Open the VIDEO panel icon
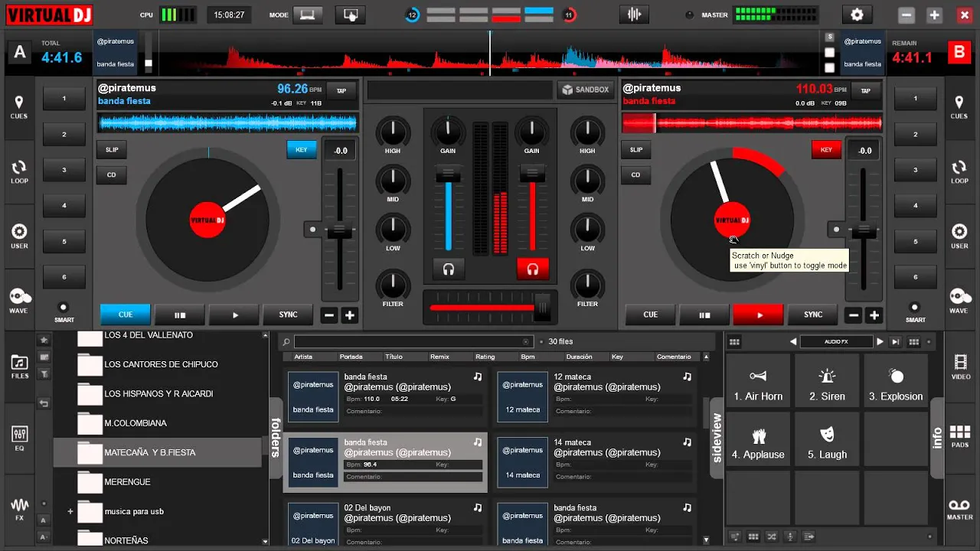The width and height of the screenshot is (980, 551). [960, 367]
